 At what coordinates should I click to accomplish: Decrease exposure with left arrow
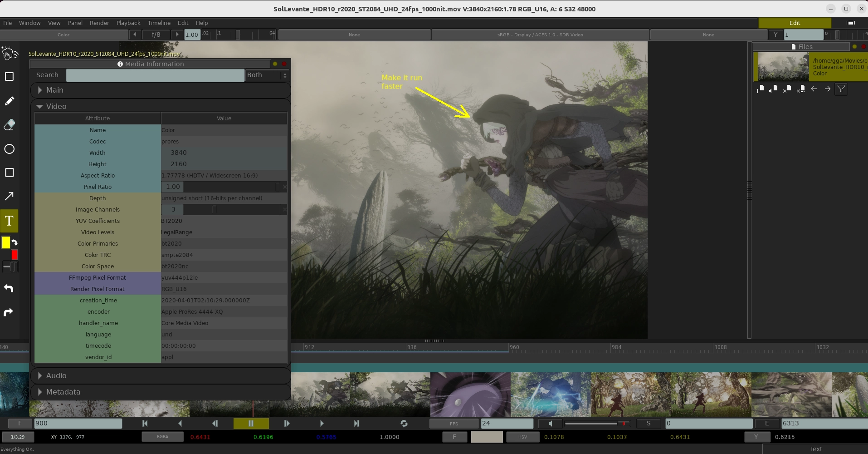135,35
